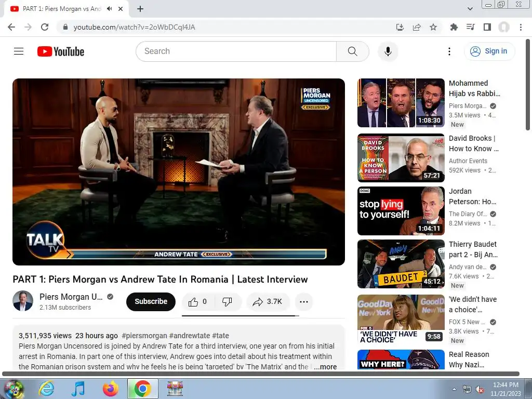
Task: Click the Sign in button
Action: [489, 51]
